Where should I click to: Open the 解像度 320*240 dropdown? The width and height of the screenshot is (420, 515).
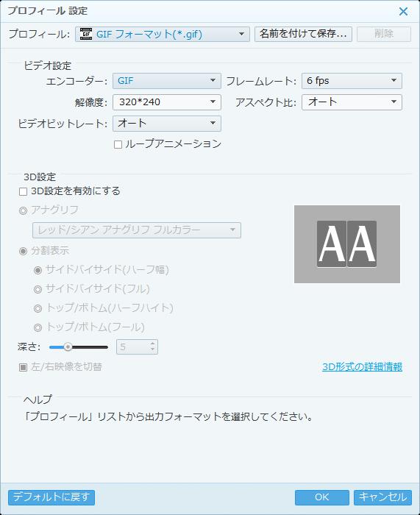167,102
